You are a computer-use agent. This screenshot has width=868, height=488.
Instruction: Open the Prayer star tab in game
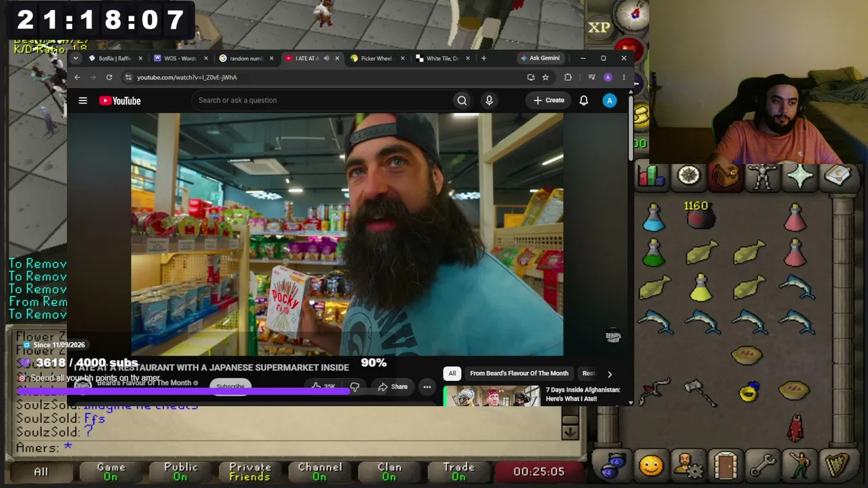pyautogui.click(x=800, y=176)
